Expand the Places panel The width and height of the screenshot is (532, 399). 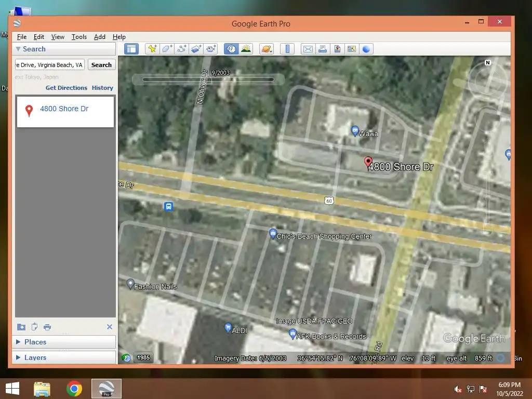coord(18,342)
